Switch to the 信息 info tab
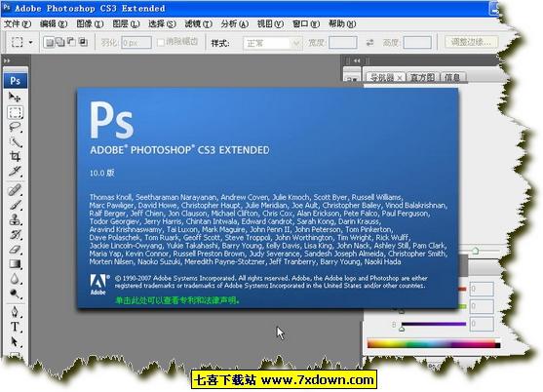Image resolution: width=543 pixels, height=392 pixels. (452, 78)
